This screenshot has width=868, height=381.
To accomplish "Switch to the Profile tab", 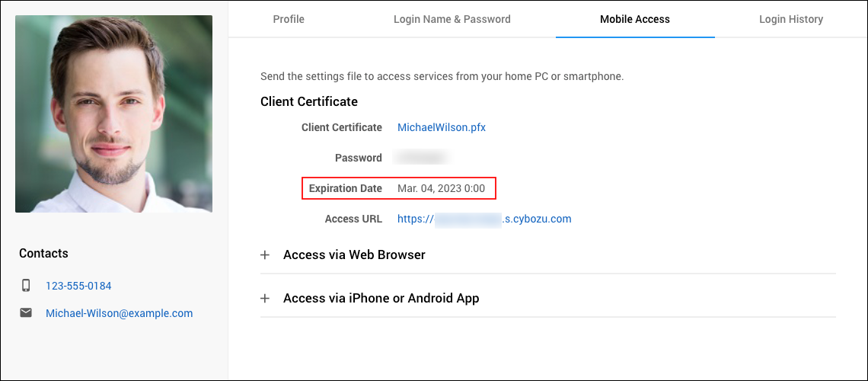I will point(289,19).
